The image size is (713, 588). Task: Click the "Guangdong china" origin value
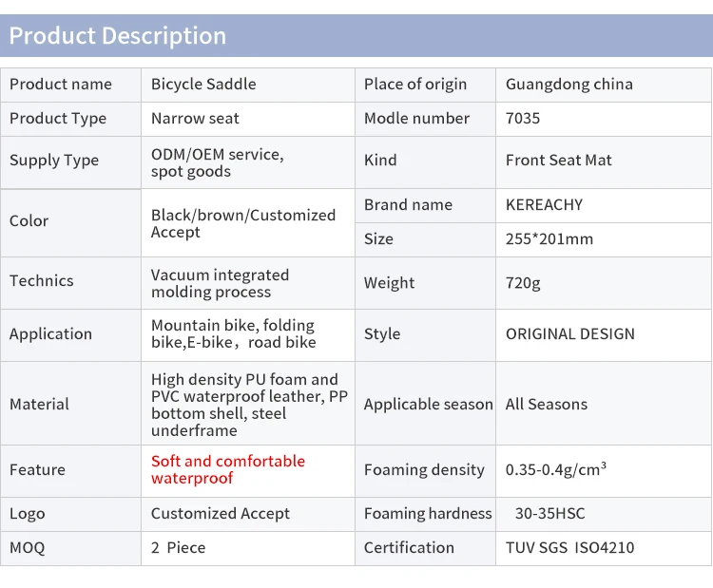[x=568, y=84]
